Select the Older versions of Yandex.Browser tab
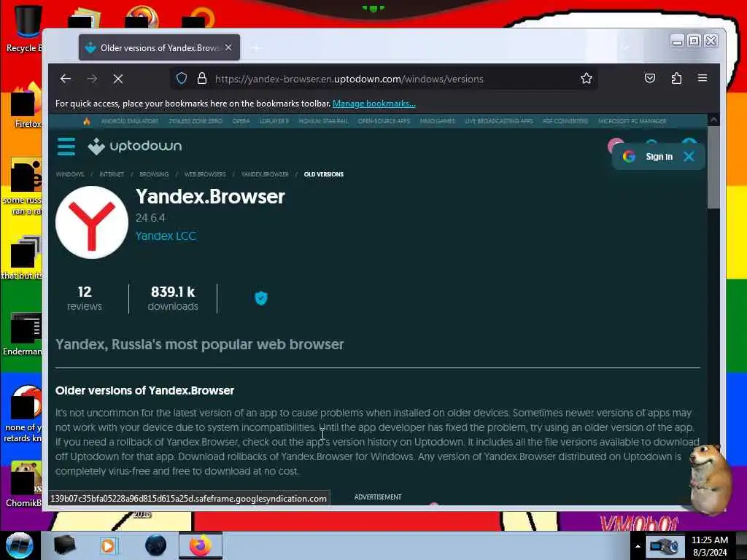Image resolution: width=747 pixels, height=560 pixels. [x=160, y=47]
